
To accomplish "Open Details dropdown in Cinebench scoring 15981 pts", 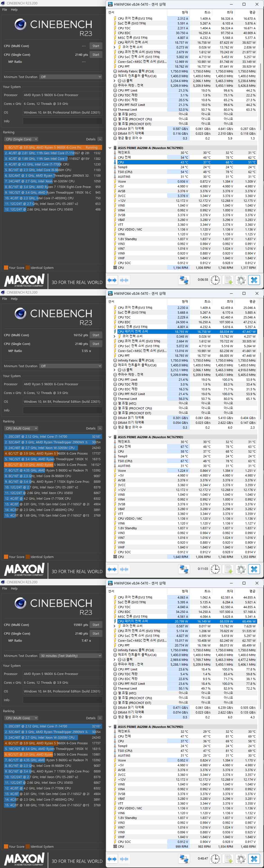I will pos(100,718).
